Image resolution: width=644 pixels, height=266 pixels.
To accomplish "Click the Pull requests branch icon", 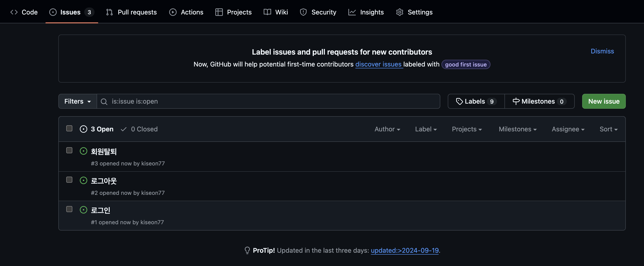I will click(x=109, y=12).
